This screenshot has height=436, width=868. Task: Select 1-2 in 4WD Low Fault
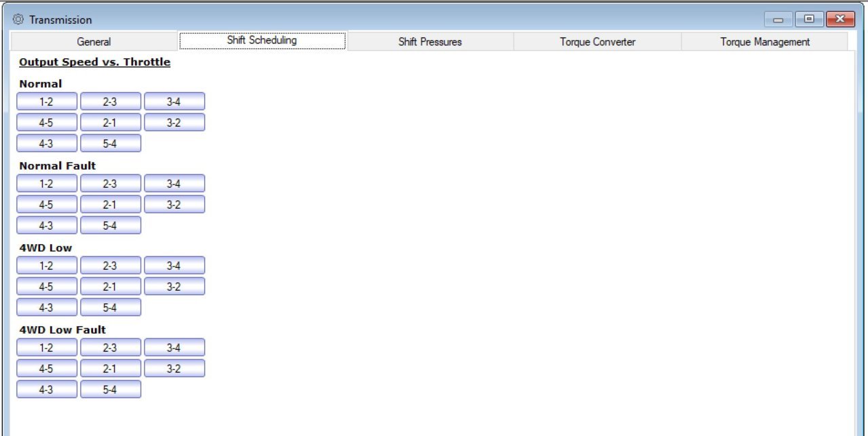point(47,348)
